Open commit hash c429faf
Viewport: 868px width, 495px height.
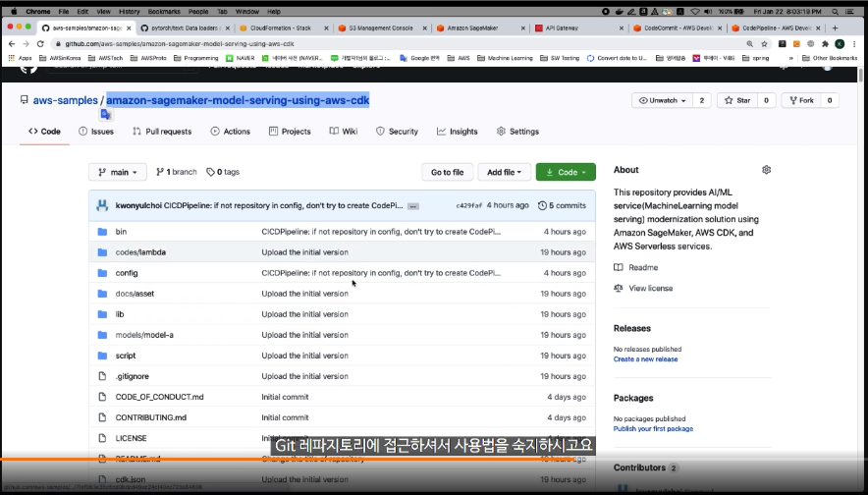coord(469,205)
